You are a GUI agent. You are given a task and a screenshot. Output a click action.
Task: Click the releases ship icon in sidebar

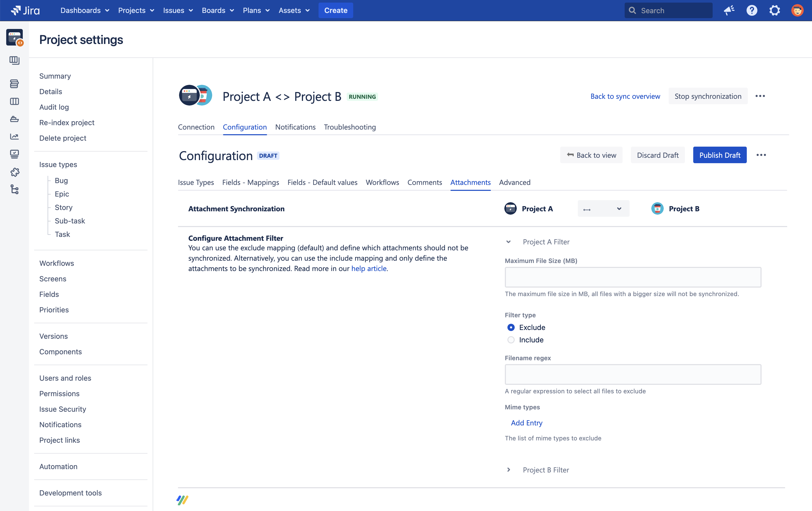pos(14,119)
